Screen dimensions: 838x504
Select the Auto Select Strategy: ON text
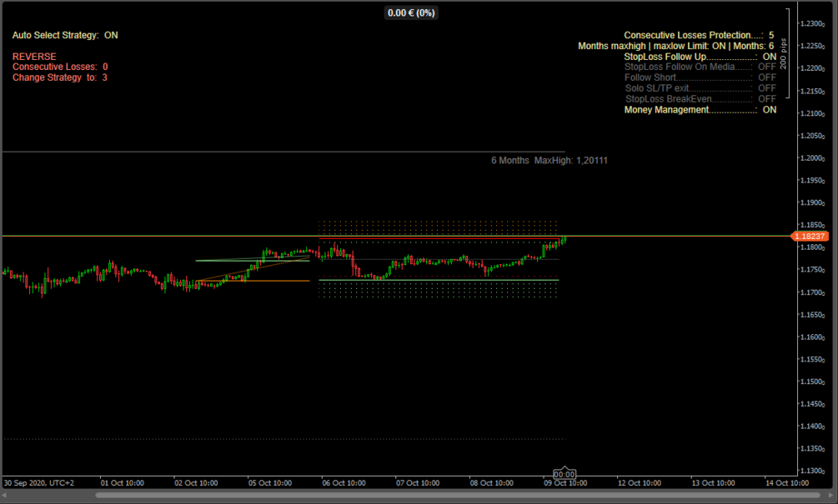coord(65,35)
